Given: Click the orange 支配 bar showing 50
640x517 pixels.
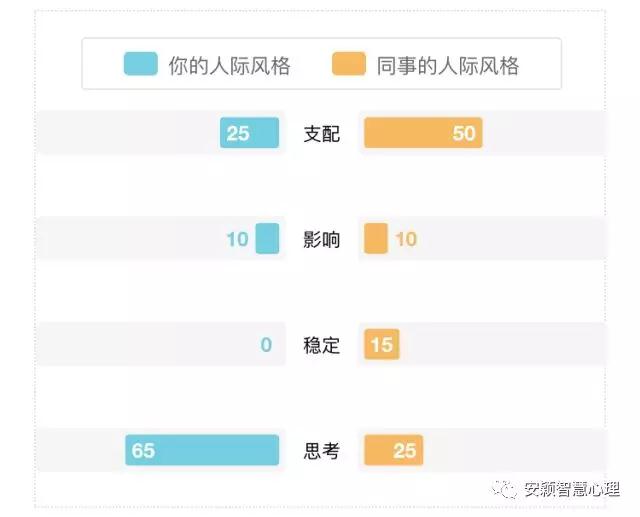Looking at the screenshot, I should [423, 133].
